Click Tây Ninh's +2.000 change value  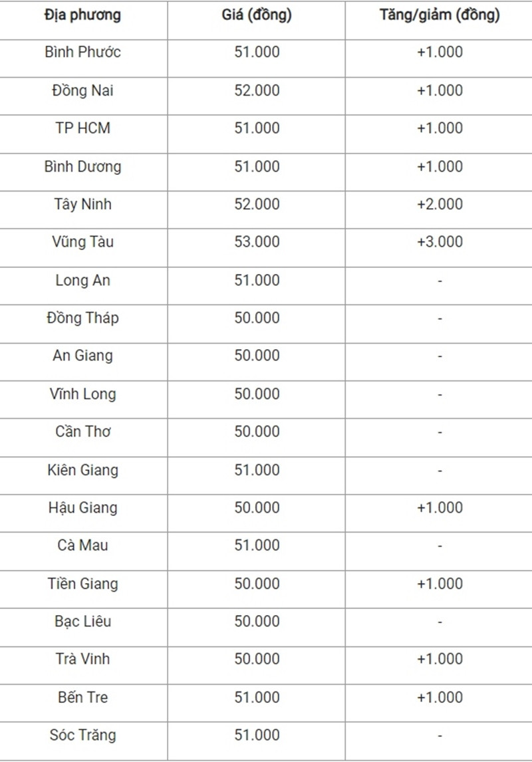point(440,204)
